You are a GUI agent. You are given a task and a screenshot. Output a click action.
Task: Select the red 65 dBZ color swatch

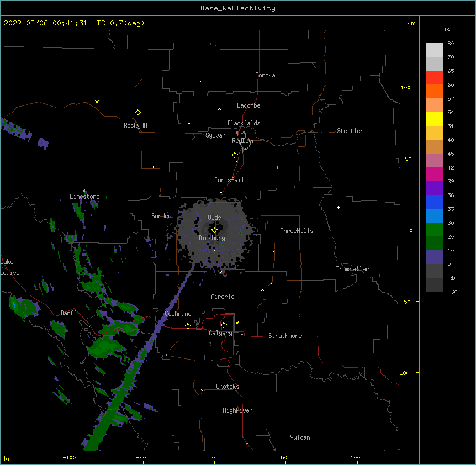tap(434, 77)
